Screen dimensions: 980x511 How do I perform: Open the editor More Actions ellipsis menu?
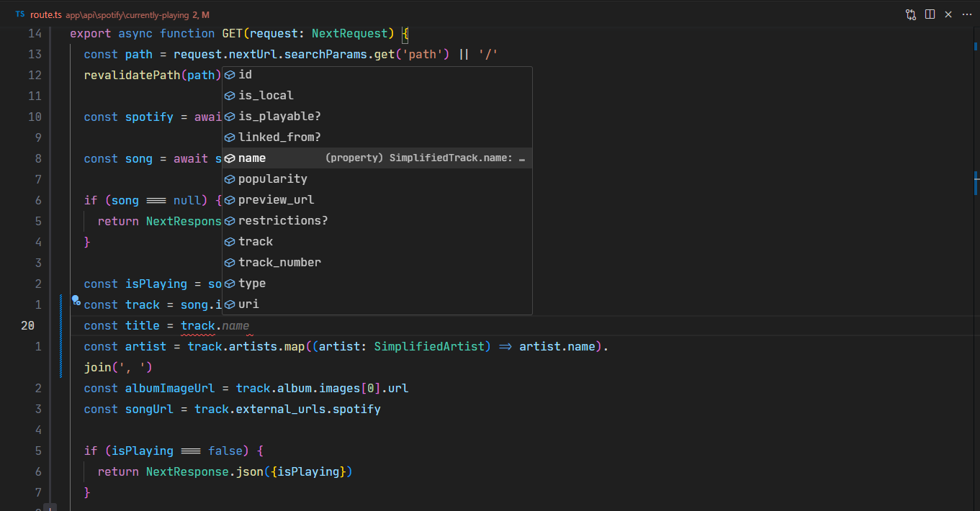tap(967, 14)
